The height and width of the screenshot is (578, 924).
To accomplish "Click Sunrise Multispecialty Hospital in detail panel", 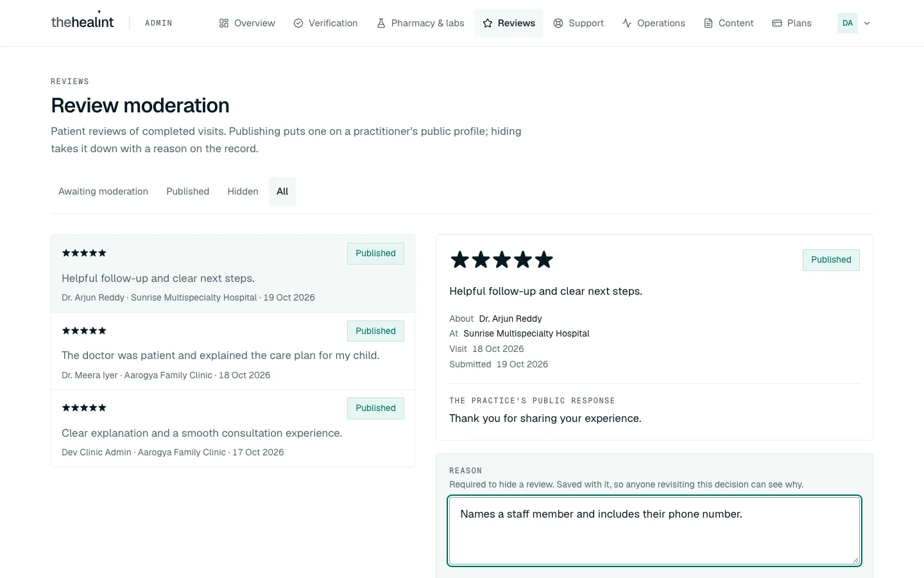I will (x=526, y=333).
